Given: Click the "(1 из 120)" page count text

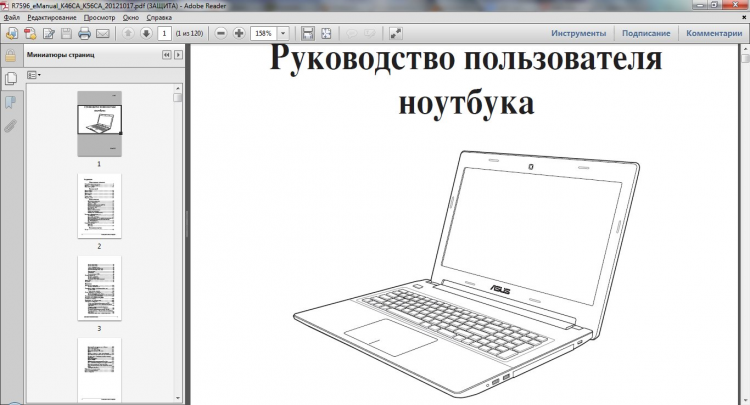Looking at the screenshot, I should coord(189,33).
